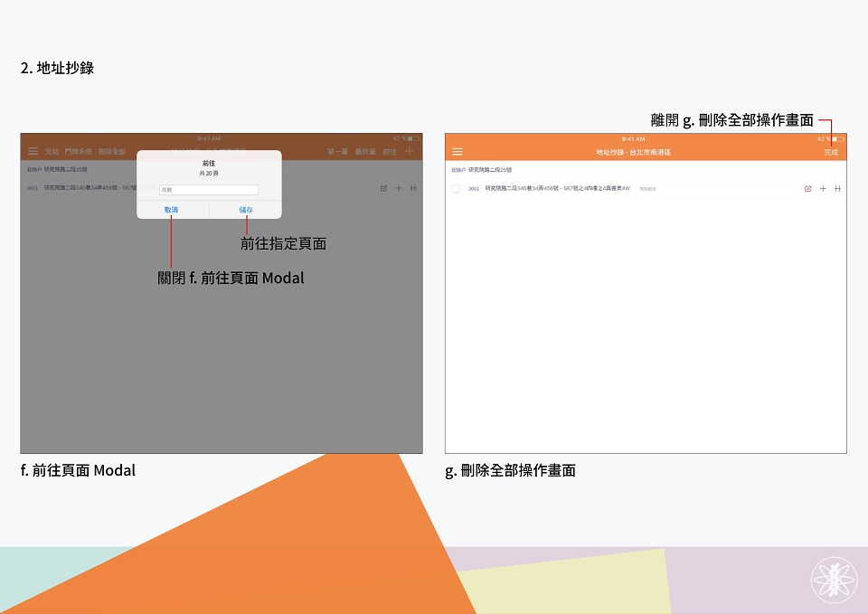Tap 儲存 in the 前往 modal
The height and width of the screenshot is (614, 868).
(x=246, y=210)
